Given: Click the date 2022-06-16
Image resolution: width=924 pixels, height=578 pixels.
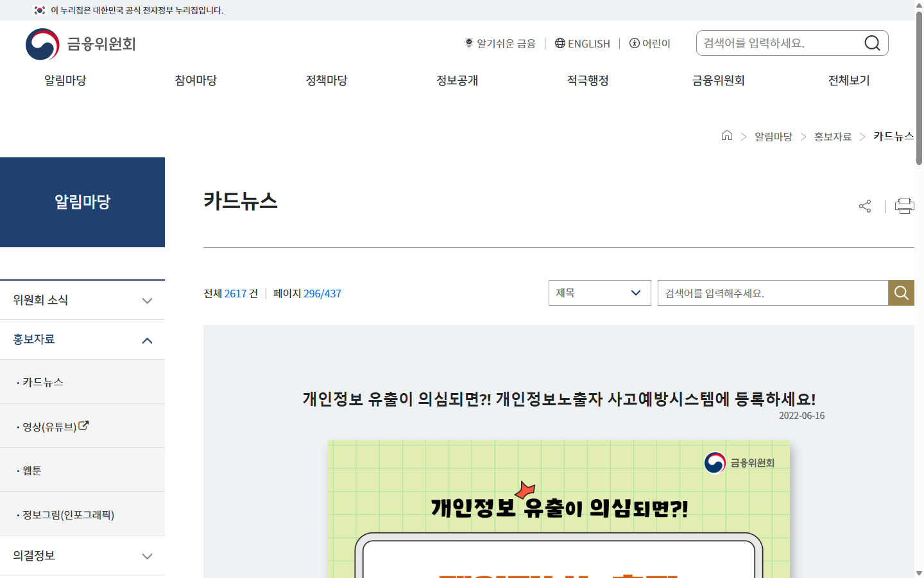Looking at the screenshot, I should tap(801, 416).
